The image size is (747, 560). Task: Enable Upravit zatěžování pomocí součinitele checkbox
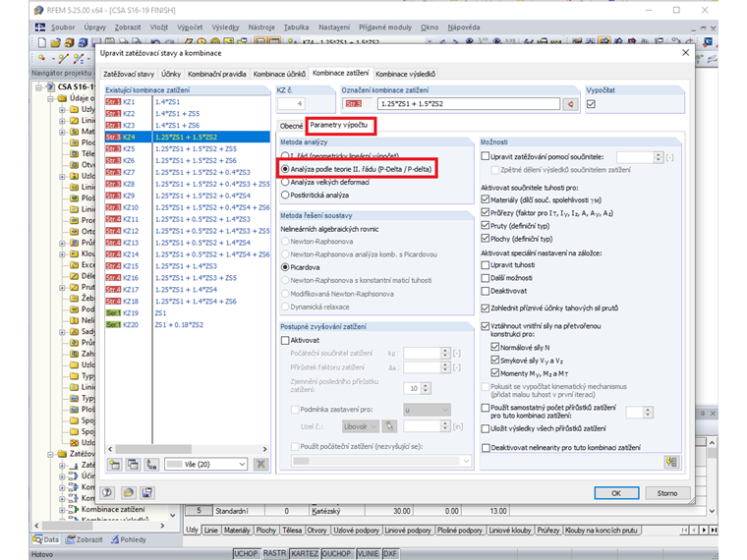(x=486, y=156)
